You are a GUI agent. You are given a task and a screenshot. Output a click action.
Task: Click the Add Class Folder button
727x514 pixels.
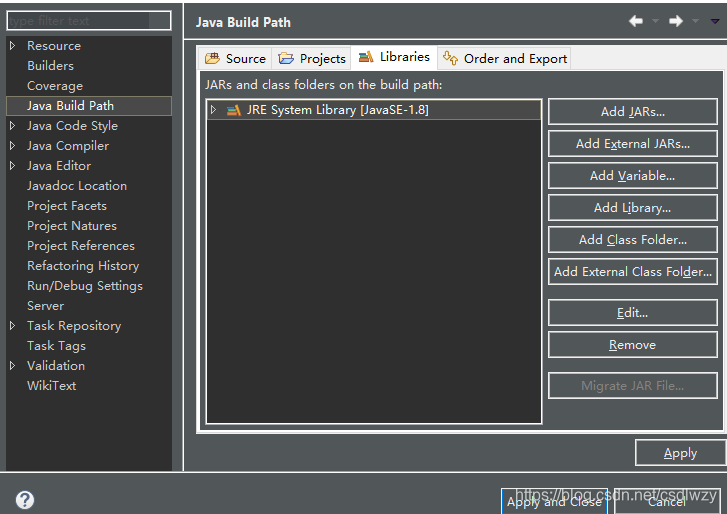[633, 240]
